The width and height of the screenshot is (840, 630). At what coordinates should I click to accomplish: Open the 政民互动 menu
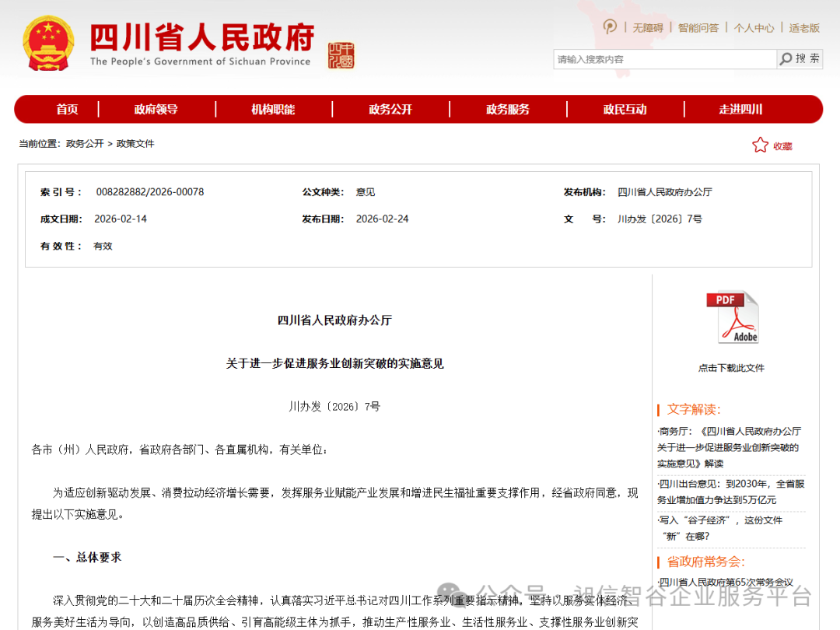point(625,109)
